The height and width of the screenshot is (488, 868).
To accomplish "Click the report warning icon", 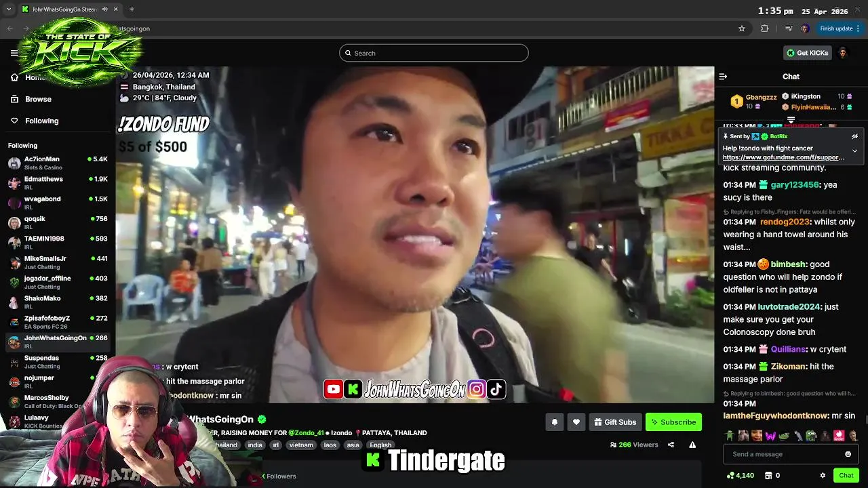I will pyautogui.click(x=692, y=445).
